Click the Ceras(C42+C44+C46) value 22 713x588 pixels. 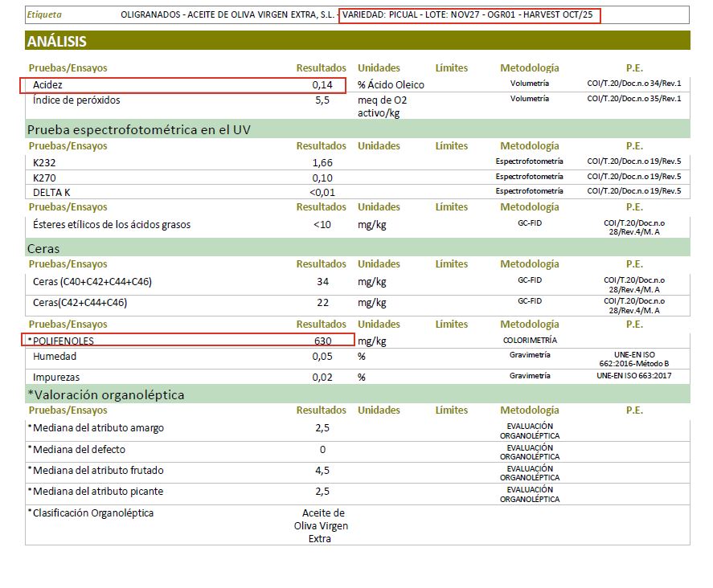(322, 303)
